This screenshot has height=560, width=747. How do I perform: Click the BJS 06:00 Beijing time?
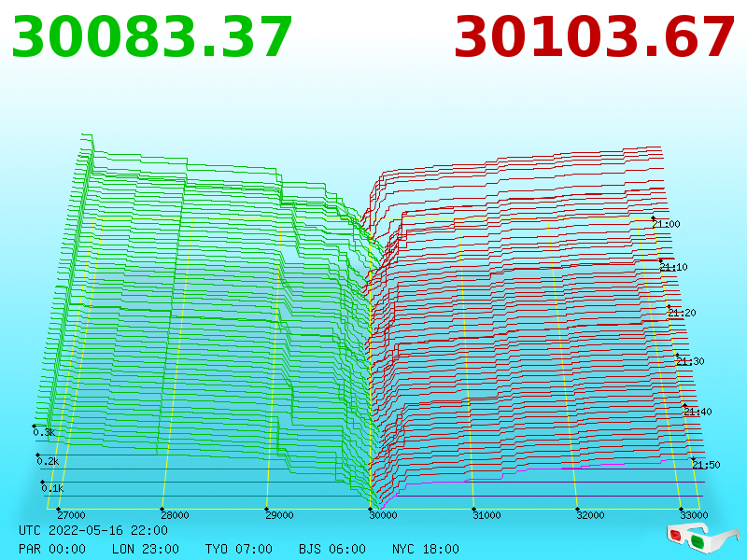coord(332,549)
